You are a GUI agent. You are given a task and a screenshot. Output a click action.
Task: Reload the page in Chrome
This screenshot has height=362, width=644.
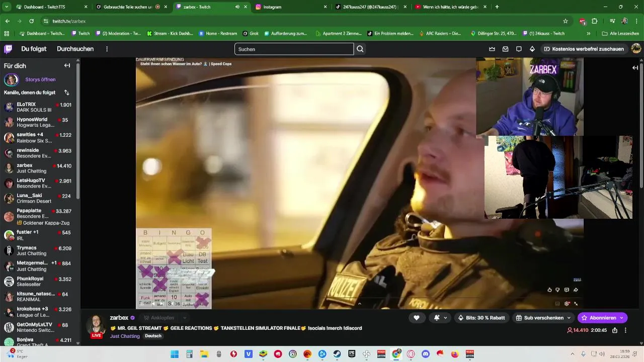31,21
